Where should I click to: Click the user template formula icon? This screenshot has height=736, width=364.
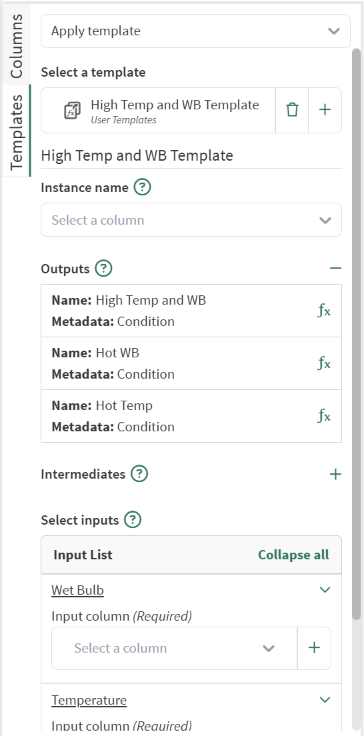[72, 110]
